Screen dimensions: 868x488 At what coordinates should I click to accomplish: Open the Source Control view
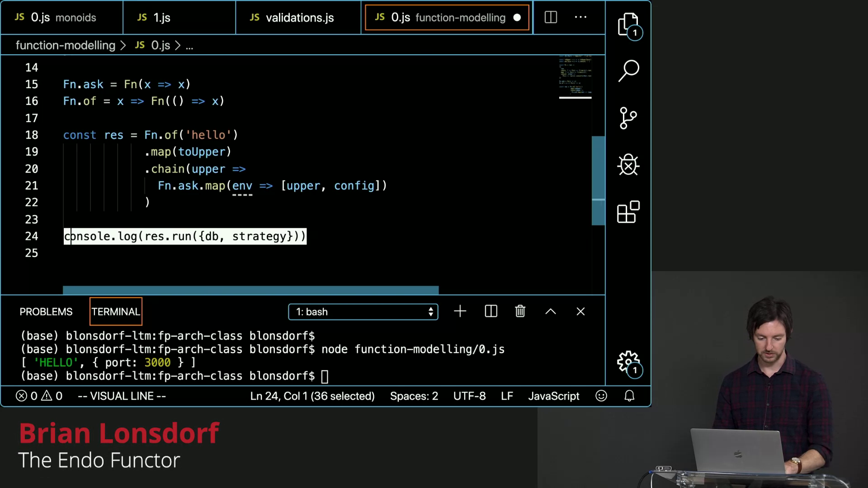pos(628,118)
